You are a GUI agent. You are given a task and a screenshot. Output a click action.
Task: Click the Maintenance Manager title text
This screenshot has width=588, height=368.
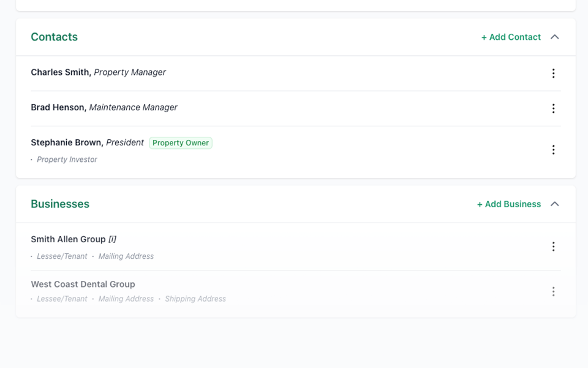pyautogui.click(x=133, y=107)
